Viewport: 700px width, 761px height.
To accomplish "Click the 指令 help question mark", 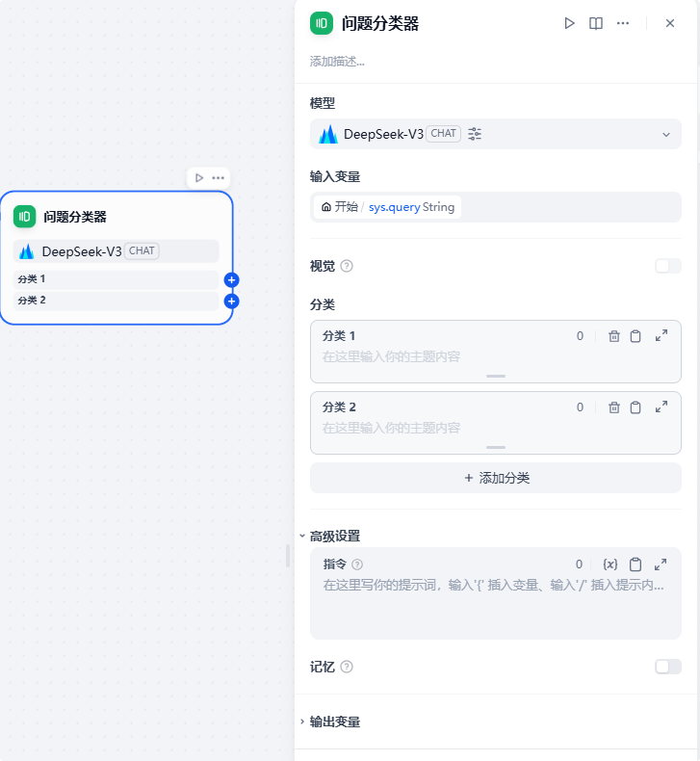I will tap(357, 564).
